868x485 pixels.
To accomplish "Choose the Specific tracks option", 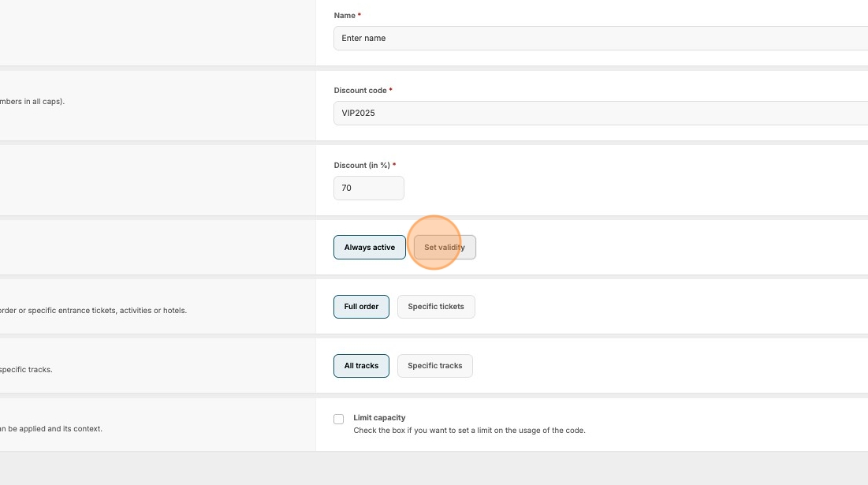I will (x=434, y=366).
